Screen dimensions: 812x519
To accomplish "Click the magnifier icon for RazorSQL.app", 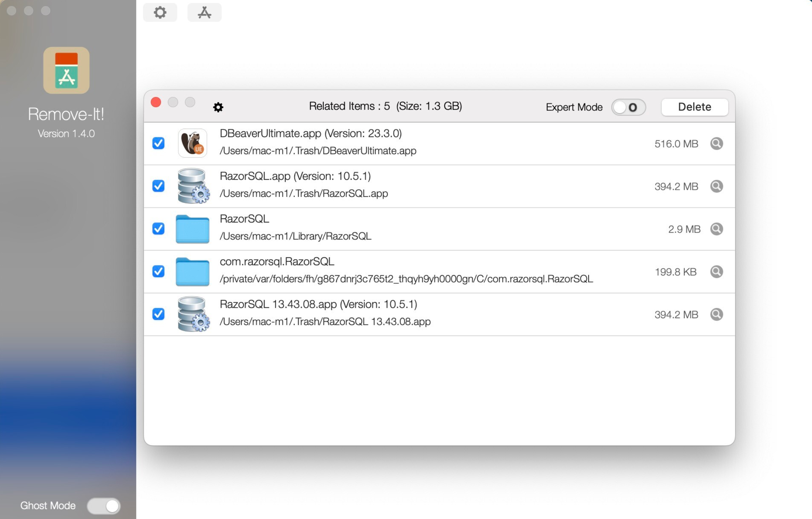I will pyautogui.click(x=717, y=186).
